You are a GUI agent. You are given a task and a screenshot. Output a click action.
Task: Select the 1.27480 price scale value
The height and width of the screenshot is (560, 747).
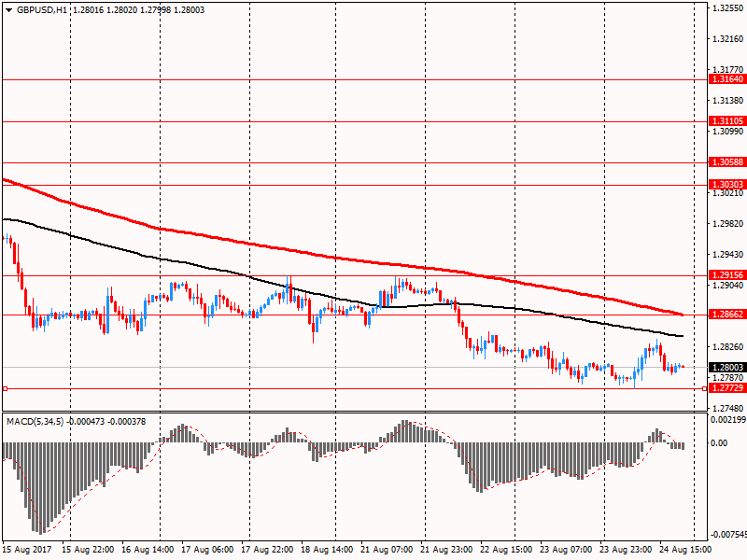coord(728,409)
